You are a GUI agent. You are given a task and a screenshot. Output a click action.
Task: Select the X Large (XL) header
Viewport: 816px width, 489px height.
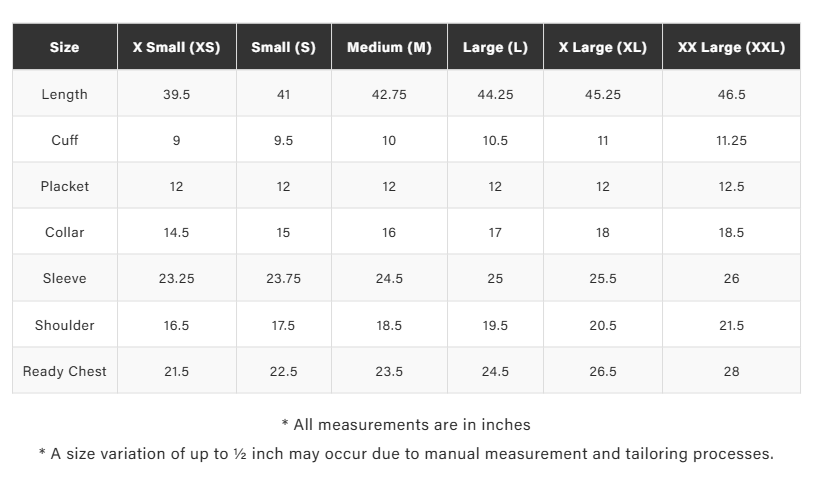(x=602, y=47)
